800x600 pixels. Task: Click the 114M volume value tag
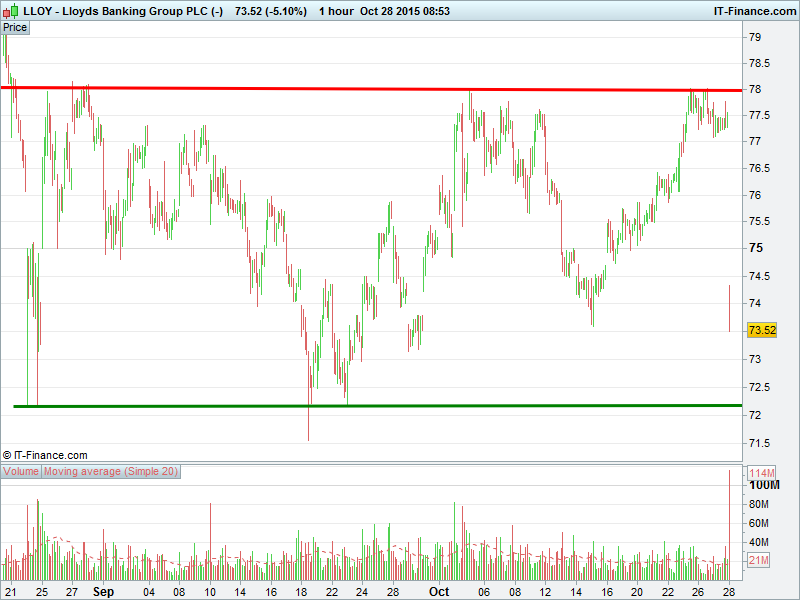tap(762, 473)
